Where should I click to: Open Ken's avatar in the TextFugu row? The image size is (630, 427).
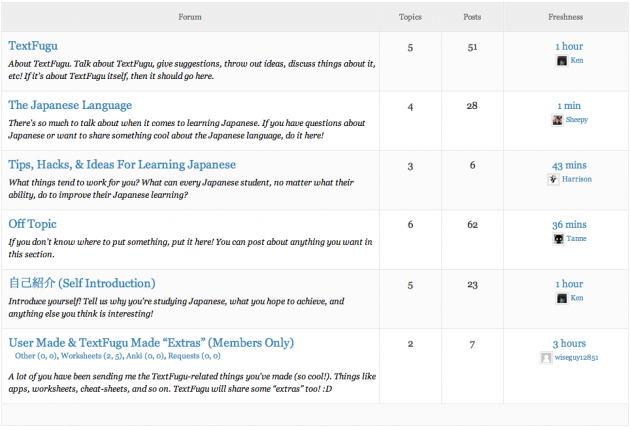[x=562, y=61]
